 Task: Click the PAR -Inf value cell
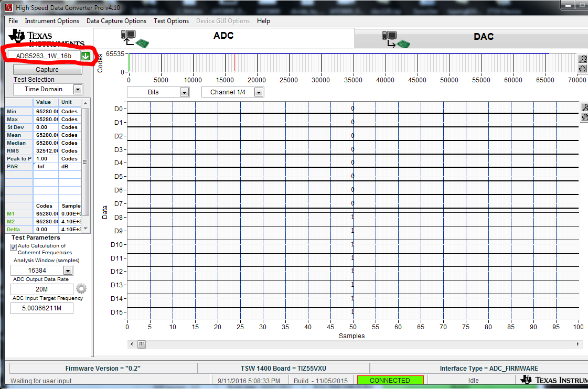pyautogui.click(x=46, y=166)
